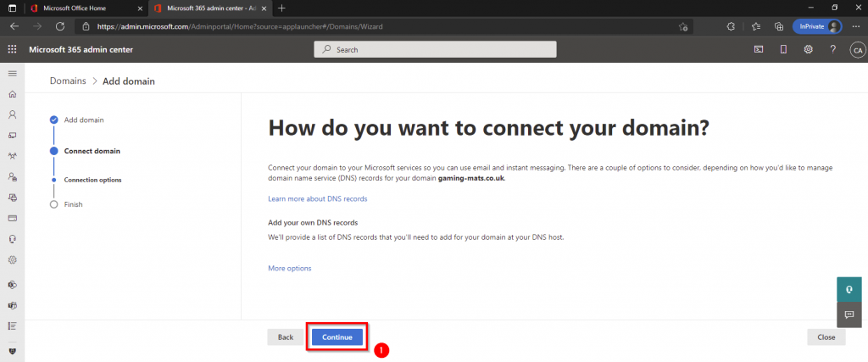Click the Microsoft 365 admin center title
This screenshot has width=868, height=362.
(x=81, y=50)
